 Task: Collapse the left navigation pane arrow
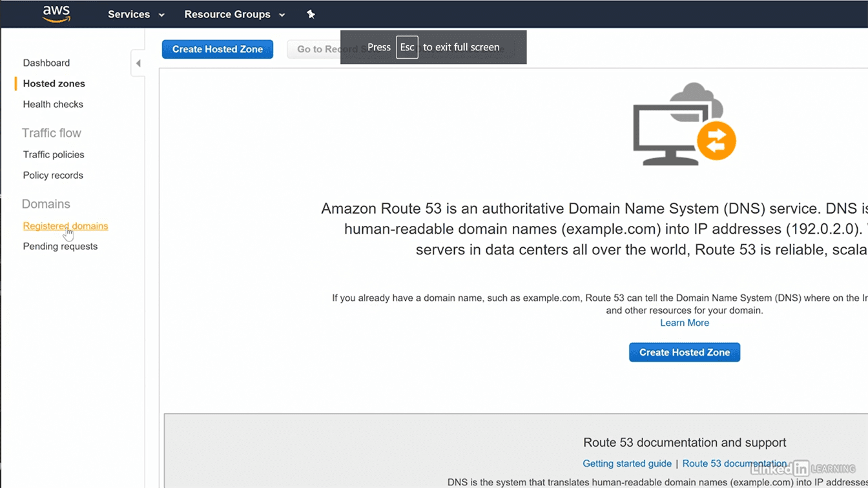138,63
